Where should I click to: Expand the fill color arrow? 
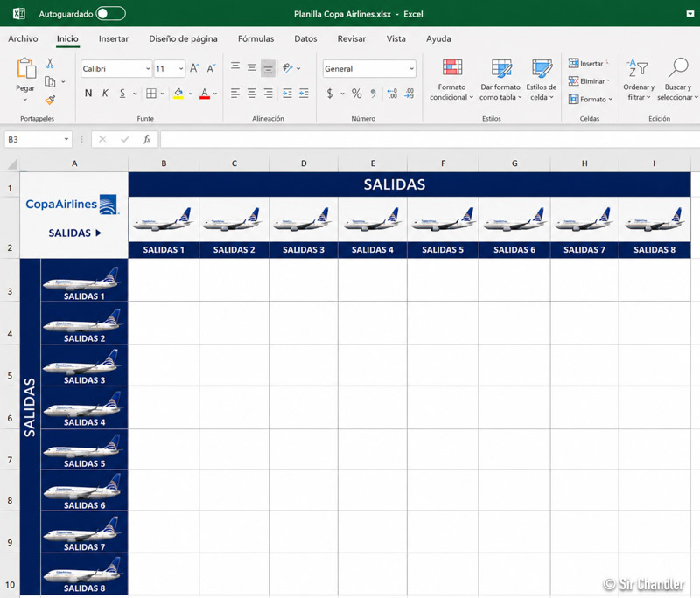point(191,94)
